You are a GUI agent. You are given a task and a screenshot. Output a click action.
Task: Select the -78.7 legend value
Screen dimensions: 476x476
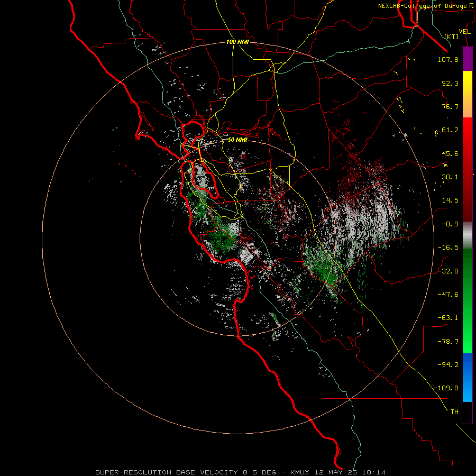(448, 342)
